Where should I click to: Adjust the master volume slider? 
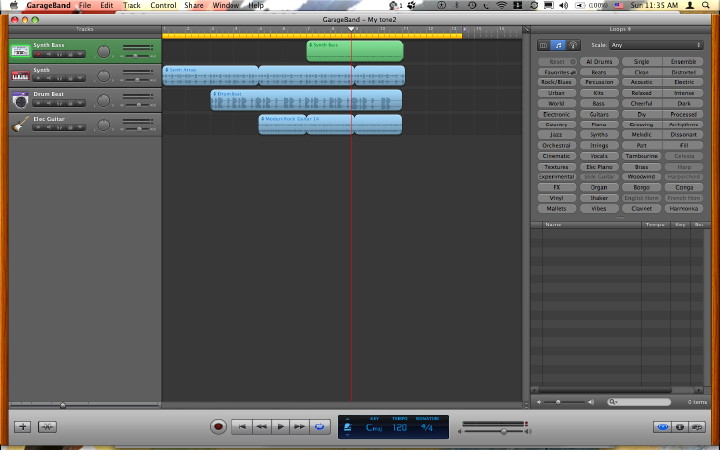point(504,431)
